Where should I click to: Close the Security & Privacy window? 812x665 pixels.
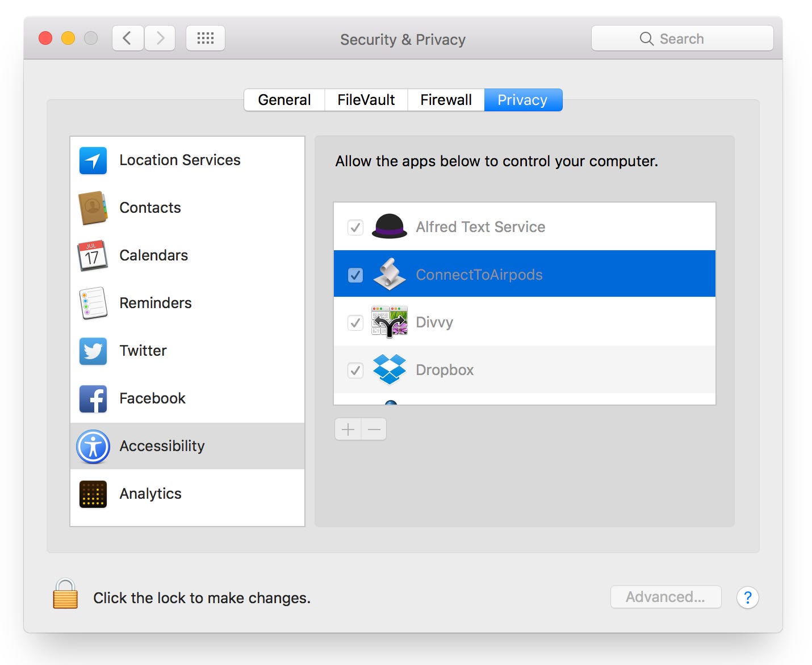pyautogui.click(x=45, y=38)
